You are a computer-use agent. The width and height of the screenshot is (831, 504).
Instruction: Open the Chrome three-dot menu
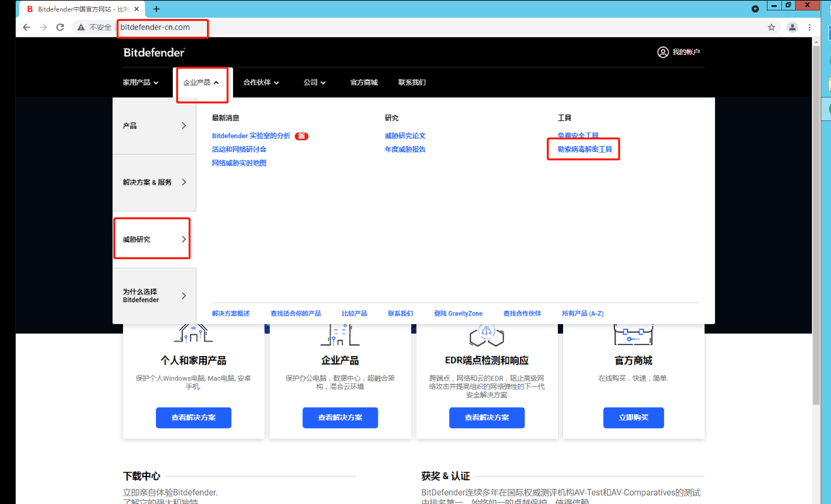(810, 27)
